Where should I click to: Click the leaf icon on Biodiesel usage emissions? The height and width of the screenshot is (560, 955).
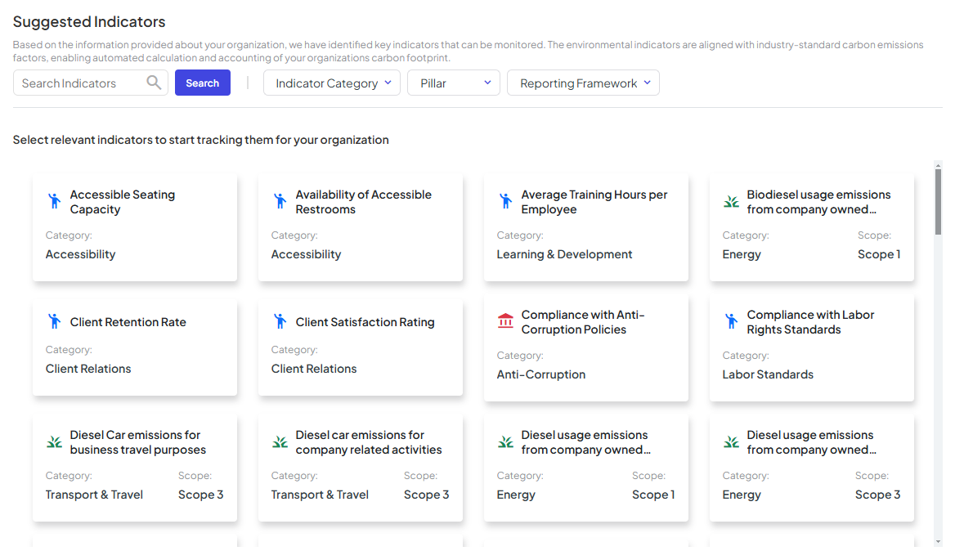731,201
